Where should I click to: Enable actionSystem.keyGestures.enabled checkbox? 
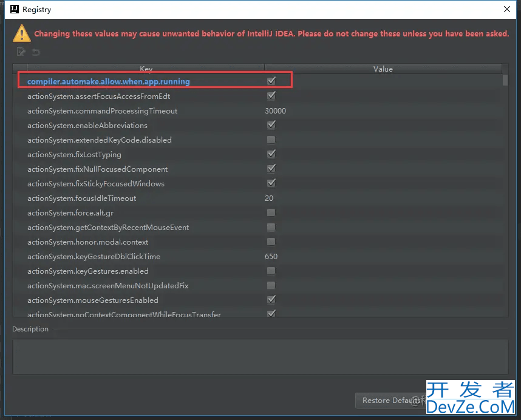pos(271,271)
